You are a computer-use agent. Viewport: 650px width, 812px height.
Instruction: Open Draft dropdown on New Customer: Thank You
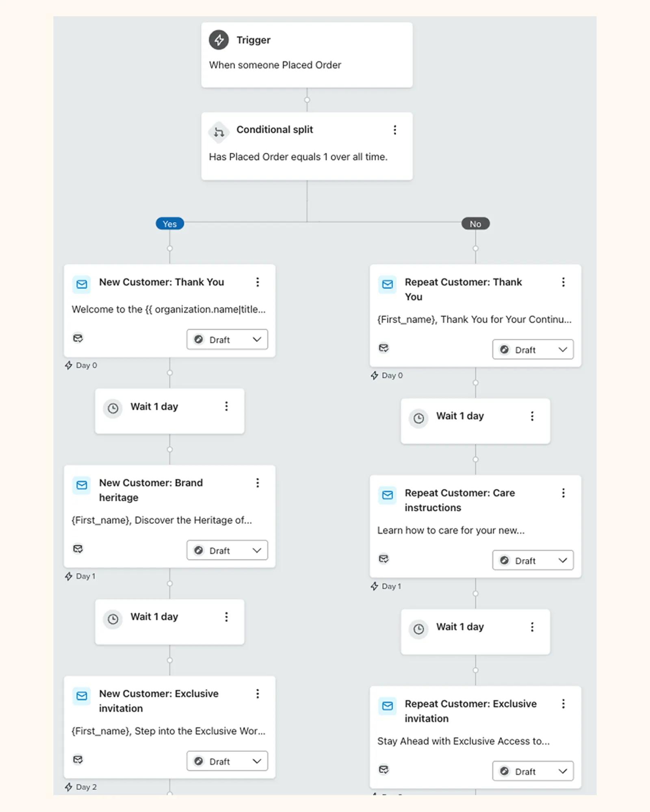227,339
